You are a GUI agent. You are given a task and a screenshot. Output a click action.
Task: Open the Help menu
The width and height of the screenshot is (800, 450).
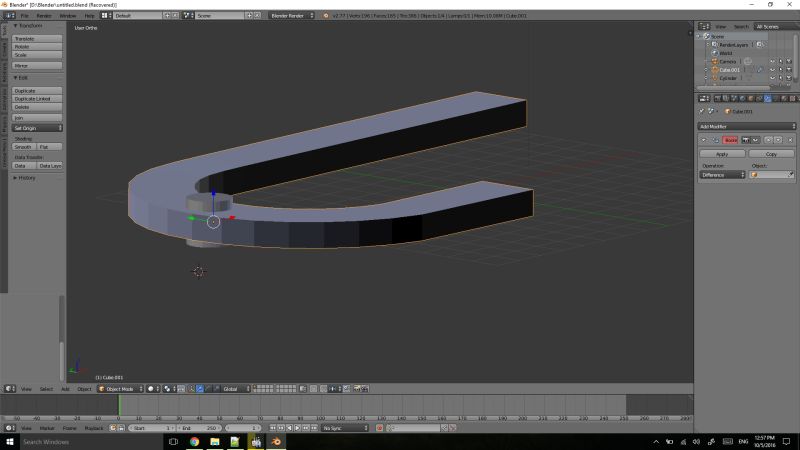click(x=89, y=16)
